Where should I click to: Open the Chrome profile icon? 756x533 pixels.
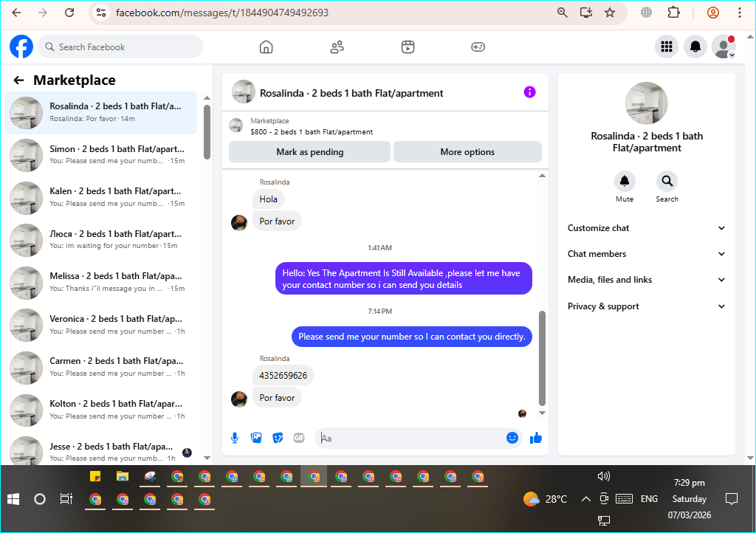tap(713, 13)
